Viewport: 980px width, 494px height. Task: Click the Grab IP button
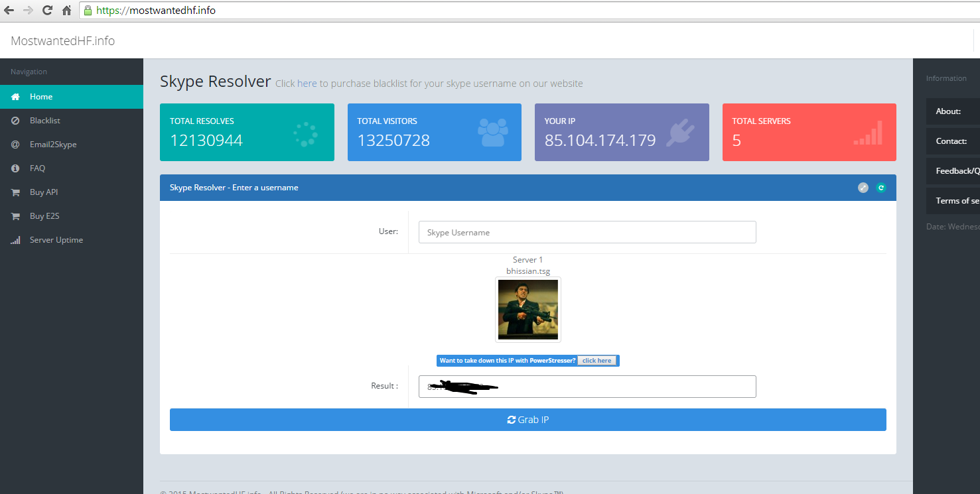click(528, 420)
